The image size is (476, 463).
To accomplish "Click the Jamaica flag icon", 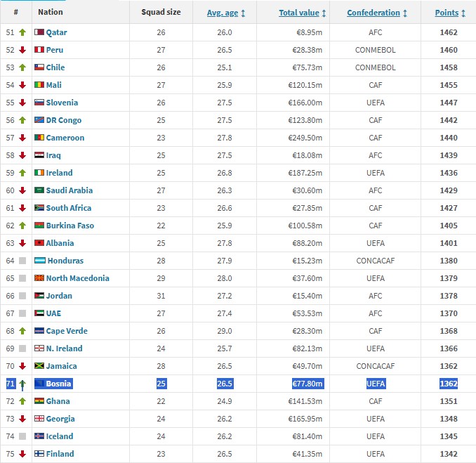I will click(x=39, y=366).
